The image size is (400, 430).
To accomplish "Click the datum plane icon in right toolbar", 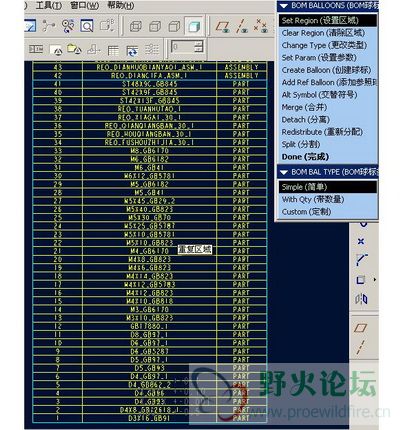I will point(360,328).
